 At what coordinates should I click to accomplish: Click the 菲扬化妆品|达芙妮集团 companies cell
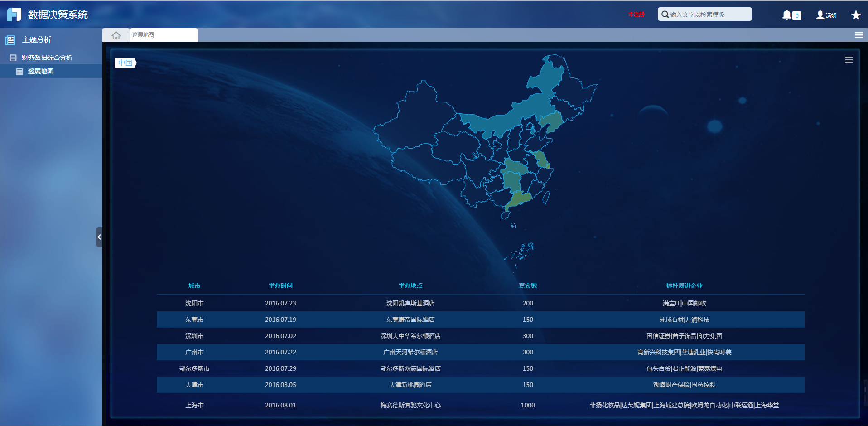684,405
